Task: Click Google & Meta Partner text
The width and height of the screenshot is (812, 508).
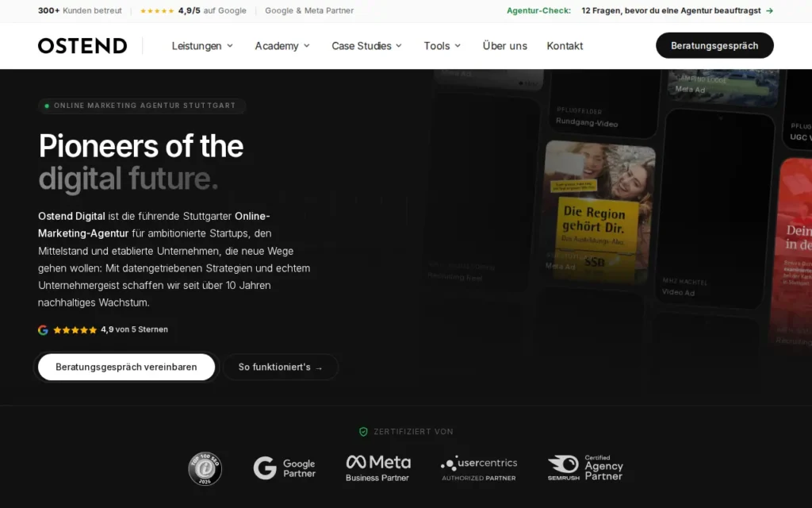Action: tap(309, 10)
